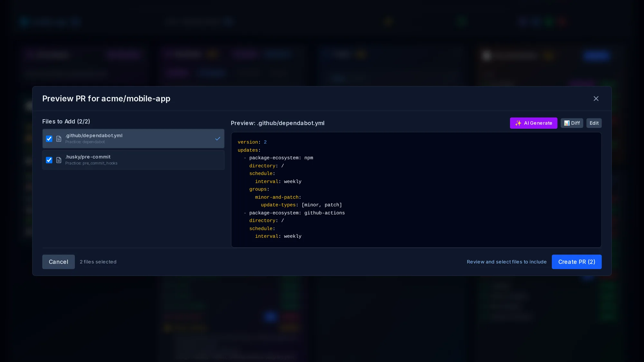
Task: Select the .github/dependabot.yml file name
Action: pos(94,135)
